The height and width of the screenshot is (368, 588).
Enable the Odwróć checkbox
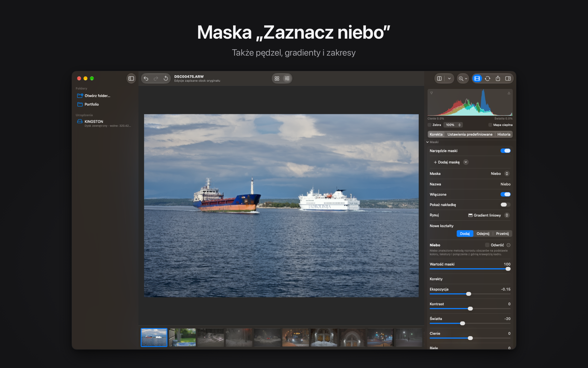point(487,245)
